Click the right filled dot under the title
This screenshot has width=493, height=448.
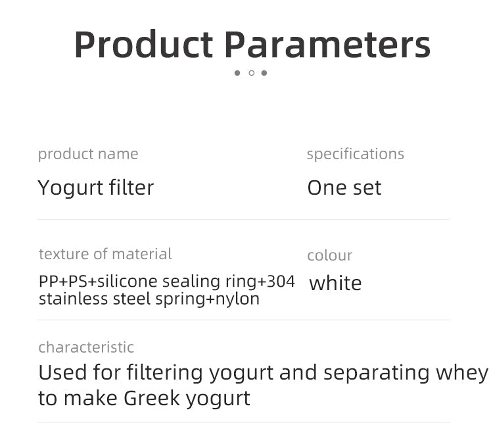[264, 73]
